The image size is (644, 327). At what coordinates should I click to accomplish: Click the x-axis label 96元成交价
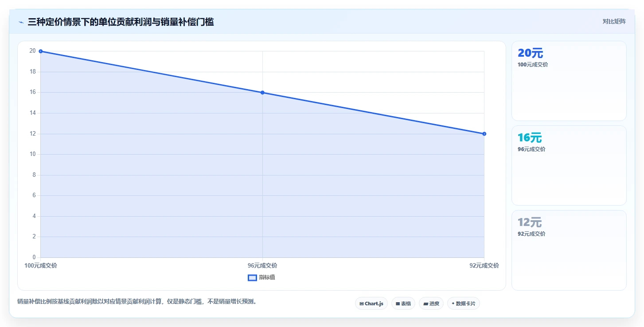pyautogui.click(x=262, y=266)
